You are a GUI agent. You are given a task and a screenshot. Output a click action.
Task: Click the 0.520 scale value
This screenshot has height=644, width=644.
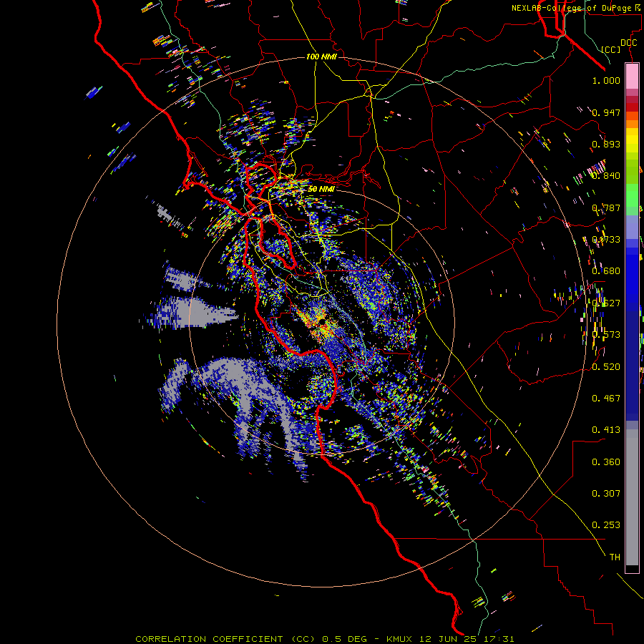[606, 367]
